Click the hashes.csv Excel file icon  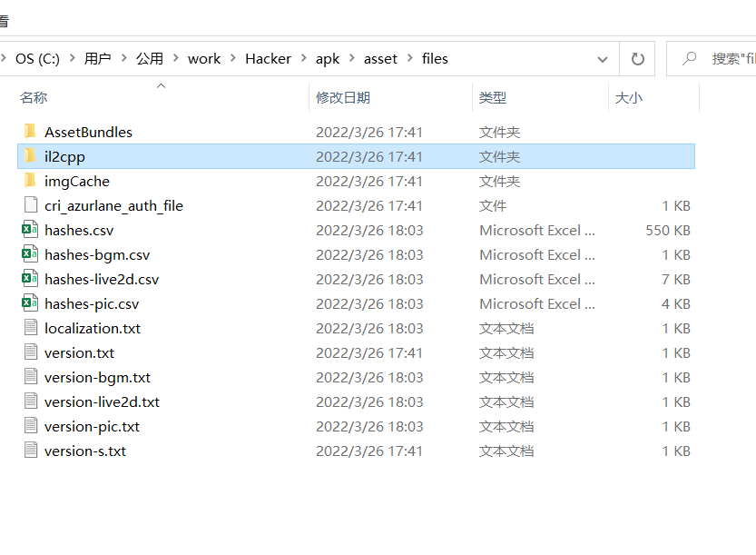click(30, 230)
